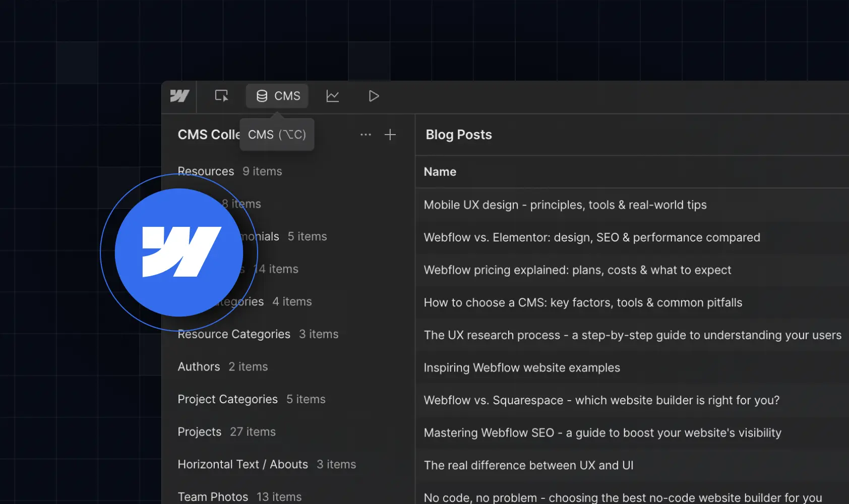849x504 pixels.
Task: Select the element picker tool icon
Action: pyautogui.click(x=221, y=96)
